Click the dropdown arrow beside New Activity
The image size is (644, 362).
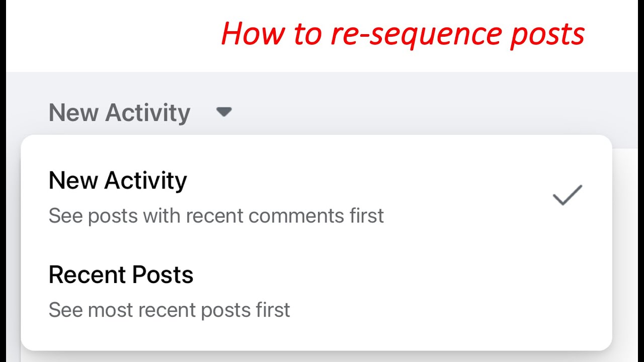[224, 112]
